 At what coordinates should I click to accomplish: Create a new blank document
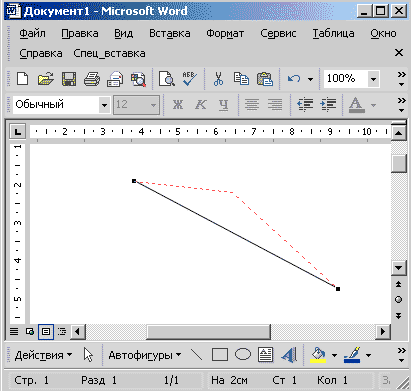click(x=23, y=79)
